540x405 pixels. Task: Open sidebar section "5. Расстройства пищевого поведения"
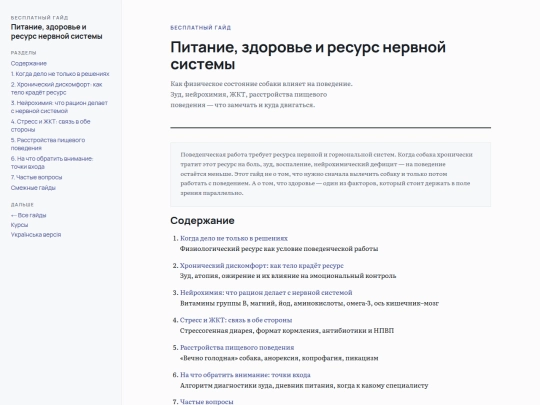point(48,144)
